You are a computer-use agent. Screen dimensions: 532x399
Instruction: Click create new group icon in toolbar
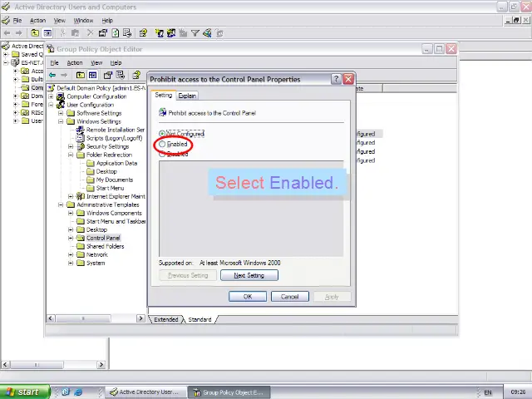171,33
